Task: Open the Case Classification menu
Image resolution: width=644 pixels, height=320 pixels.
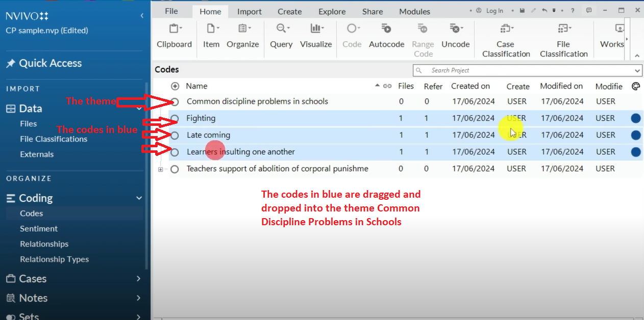Action: [x=506, y=40]
